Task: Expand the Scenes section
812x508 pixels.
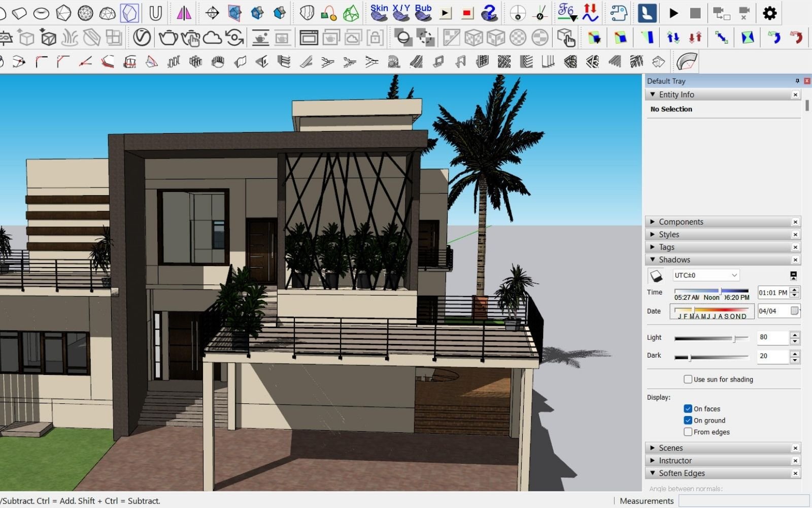Action: tap(653, 448)
